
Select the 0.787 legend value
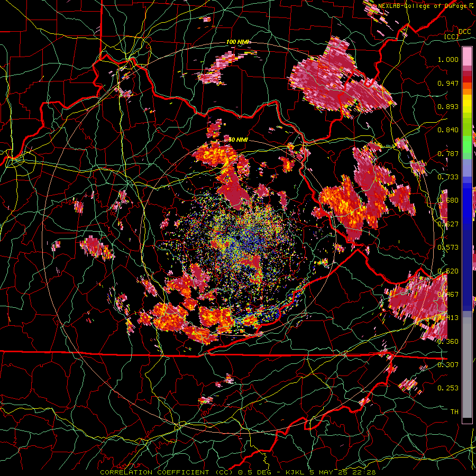(x=448, y=153)
